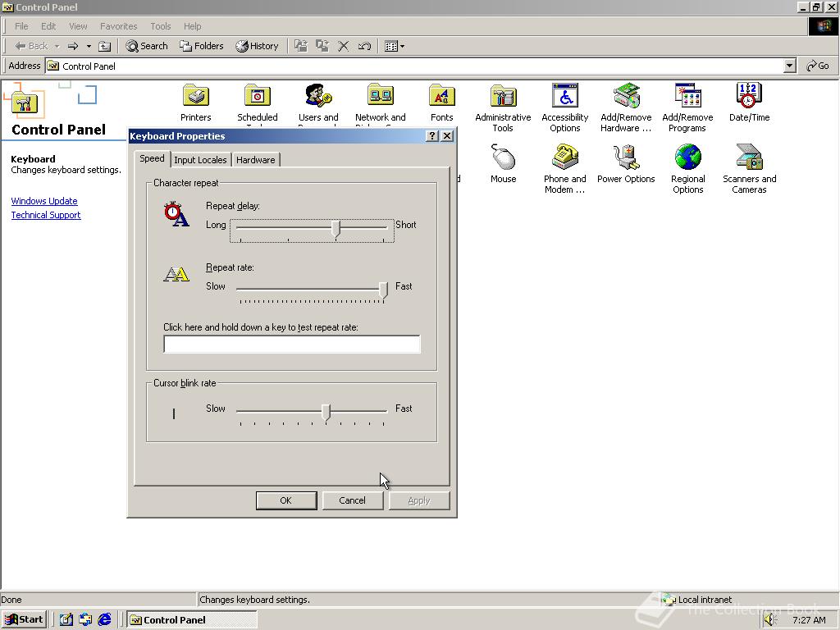
Task: Toggle the Folders toolbar button
Action: click(x=202, y=46)
